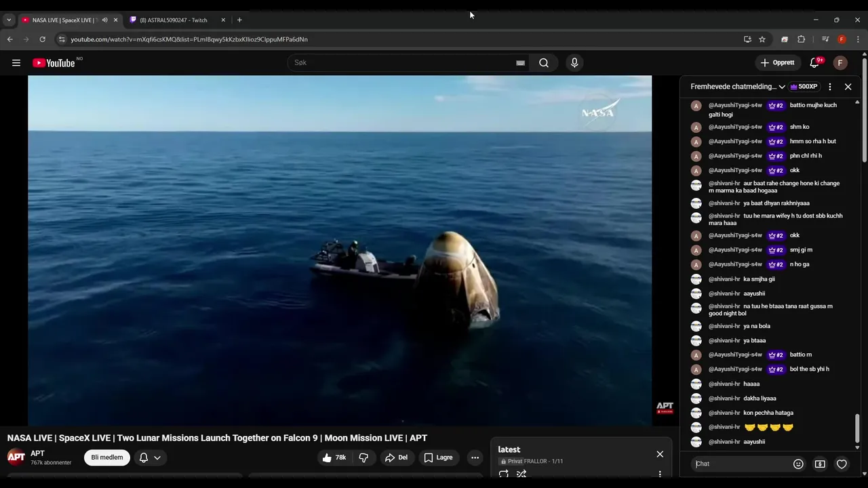Viewport: 868px width, 488px height.
Task: Click the address bar URL
Action: point(189,39)
